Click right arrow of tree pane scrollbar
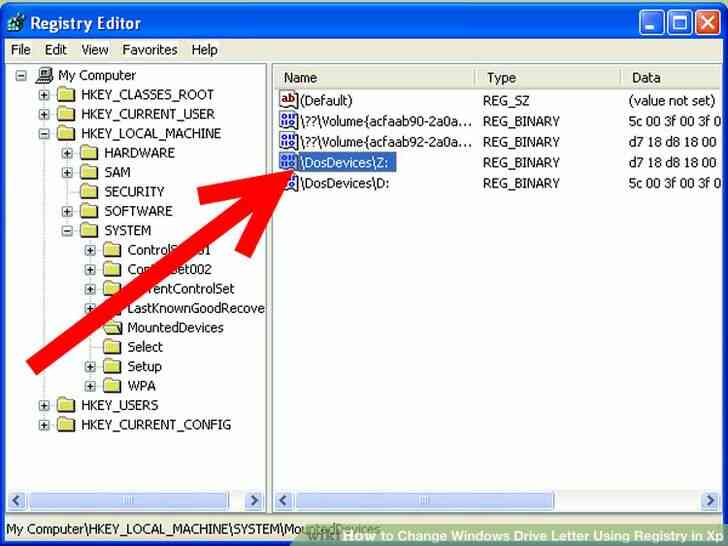 point(254,500)
